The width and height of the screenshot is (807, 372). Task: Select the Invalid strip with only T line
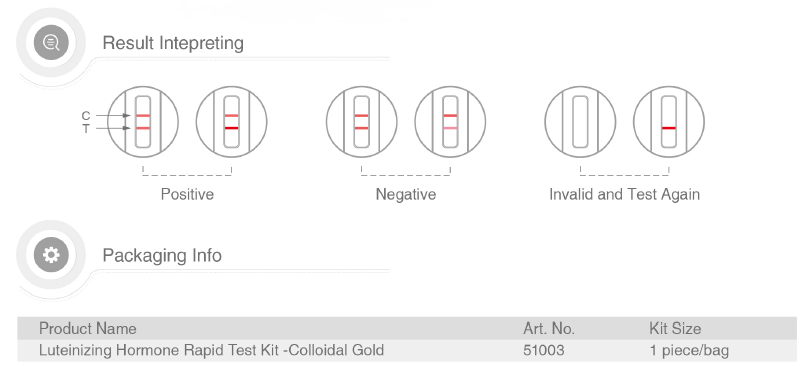(669, 122)
